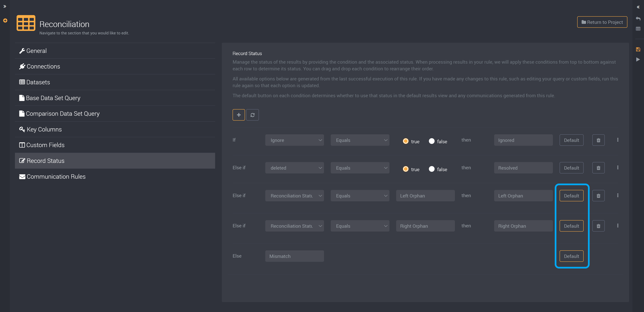The width and height of the screenshot is (644, 312).
Task: Open Reconciliation Status dropdown in Left Orphan row
Action: tap(294, 196)
